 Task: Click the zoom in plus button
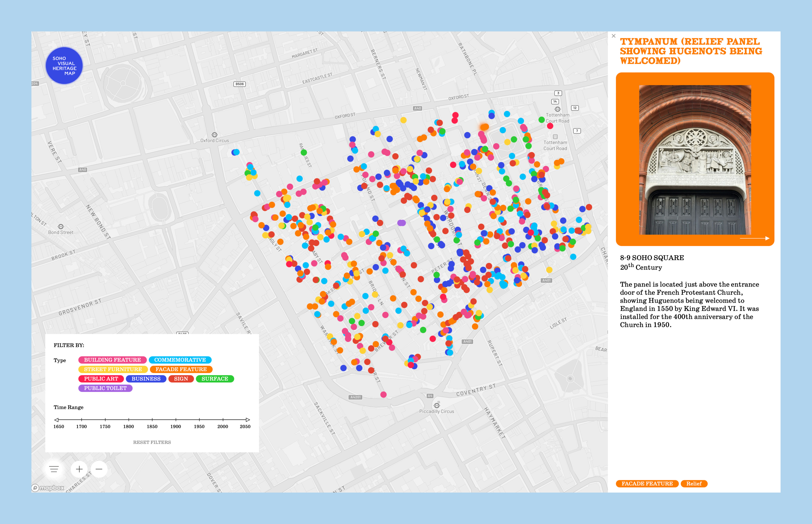tap(79, 469)
